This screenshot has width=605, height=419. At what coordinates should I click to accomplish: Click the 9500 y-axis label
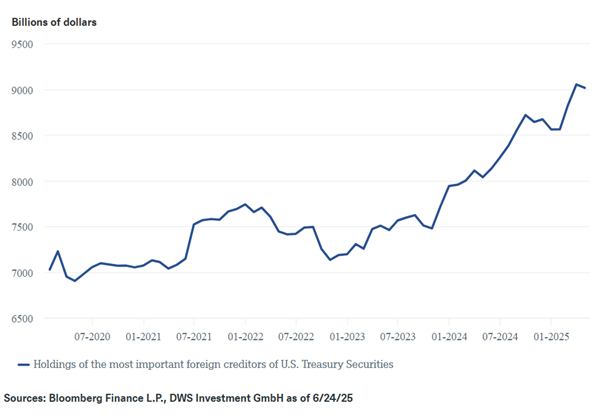coord(22,44)
